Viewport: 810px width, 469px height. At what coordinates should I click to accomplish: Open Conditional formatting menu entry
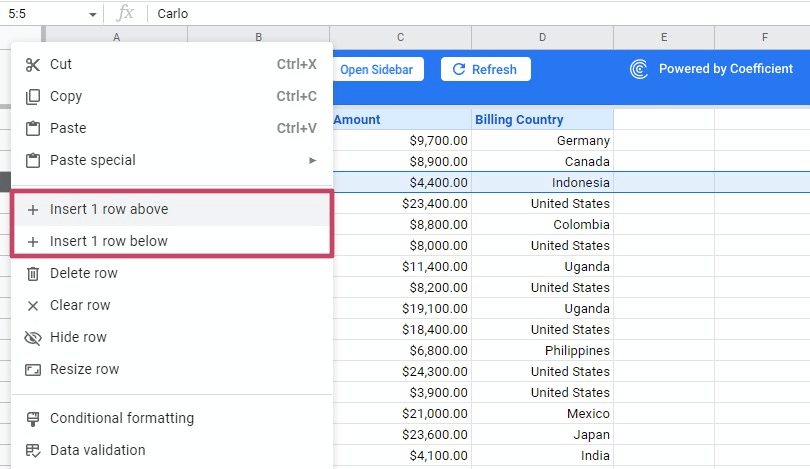(172, 418)
